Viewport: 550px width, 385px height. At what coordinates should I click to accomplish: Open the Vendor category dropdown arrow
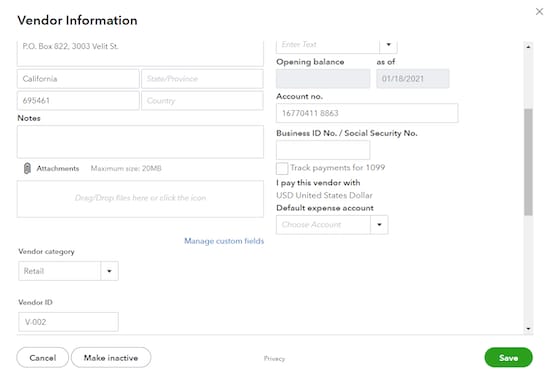tap(109, 271)
